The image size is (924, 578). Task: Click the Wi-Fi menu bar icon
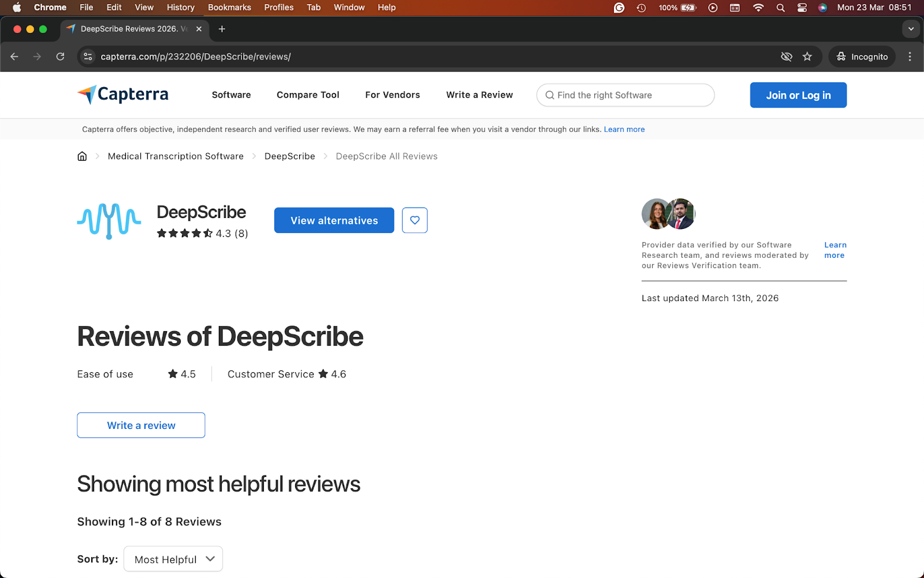(758, 8)
